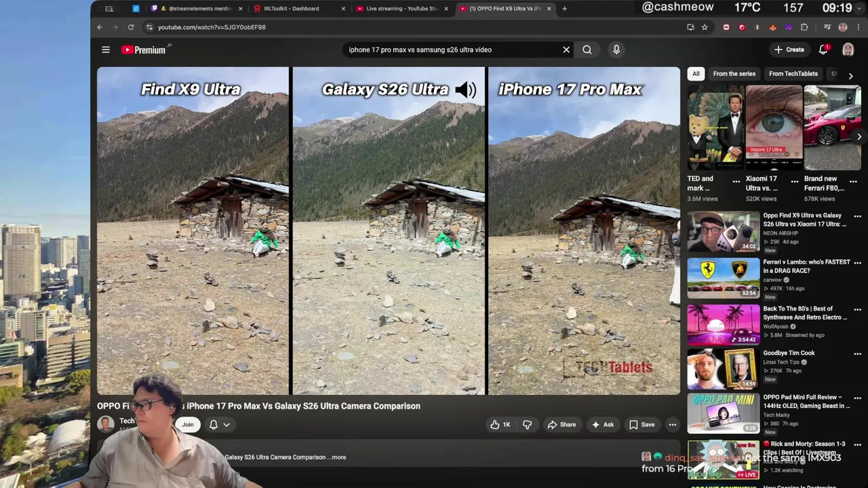The image size is (868, 488).
Task: Dislike the video with thumbs down
Action: (x=528, y=425)
